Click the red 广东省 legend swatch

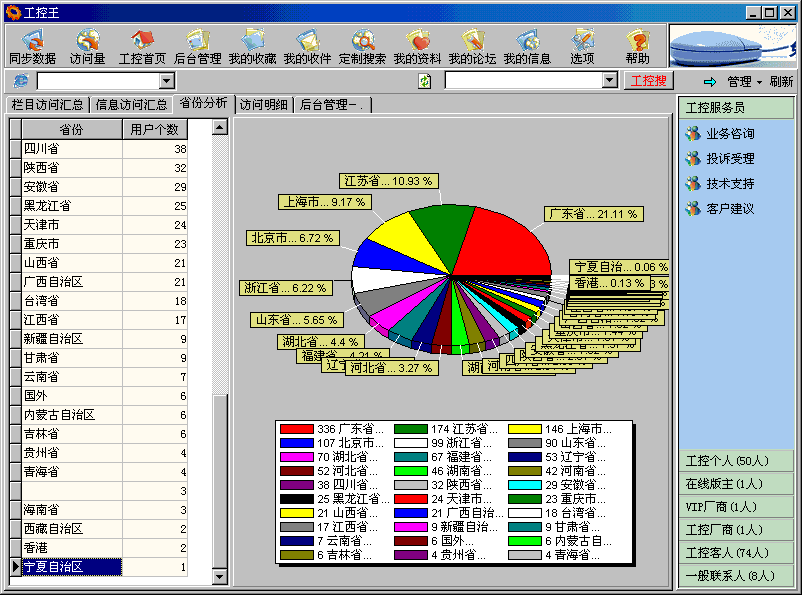(297, 429)
